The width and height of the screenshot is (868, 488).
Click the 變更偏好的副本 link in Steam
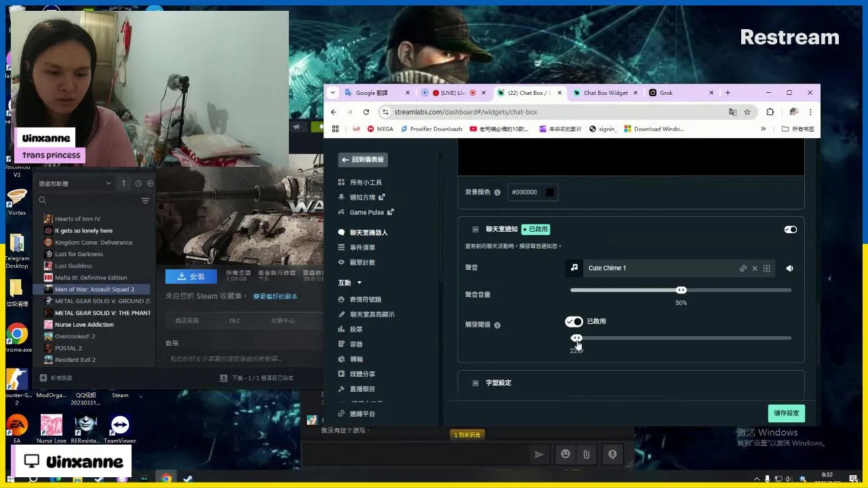coord(275,297)
